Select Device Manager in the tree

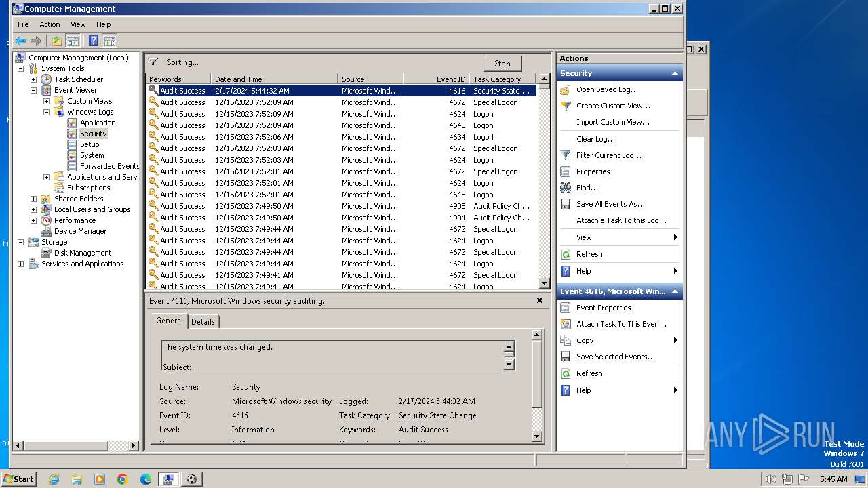click(80, 231)
